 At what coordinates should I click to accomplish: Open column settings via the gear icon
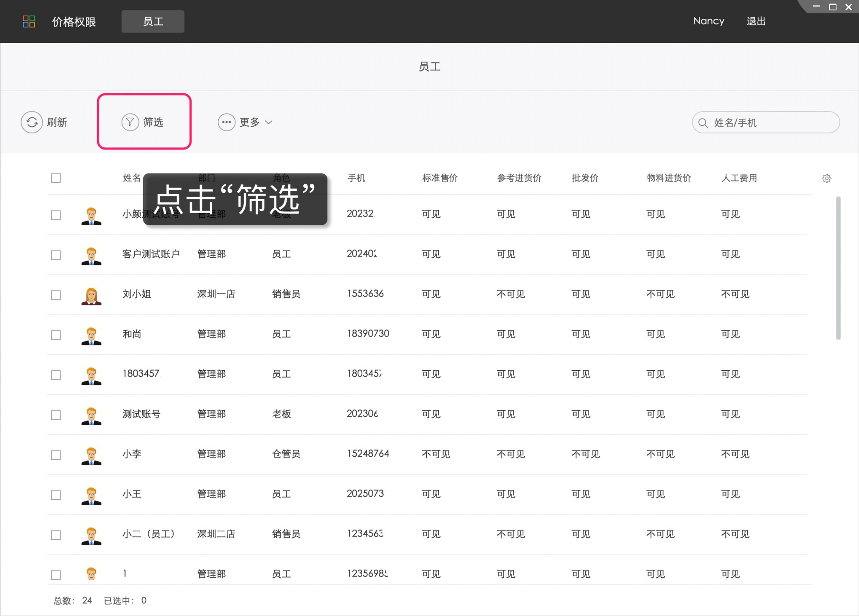(x=827, y=178)
